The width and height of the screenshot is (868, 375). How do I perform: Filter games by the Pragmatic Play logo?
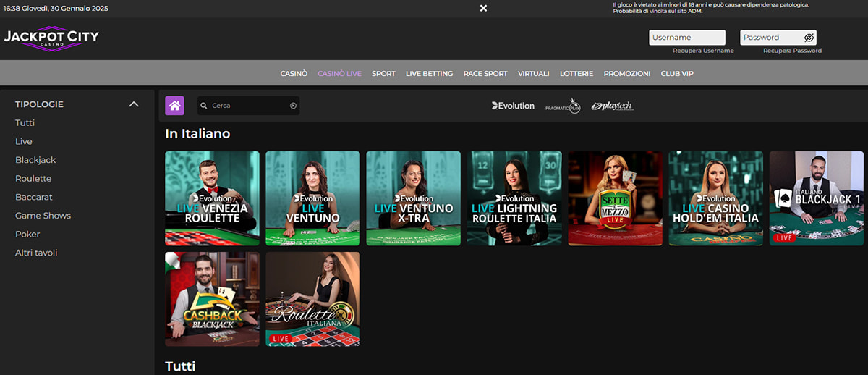563,106
